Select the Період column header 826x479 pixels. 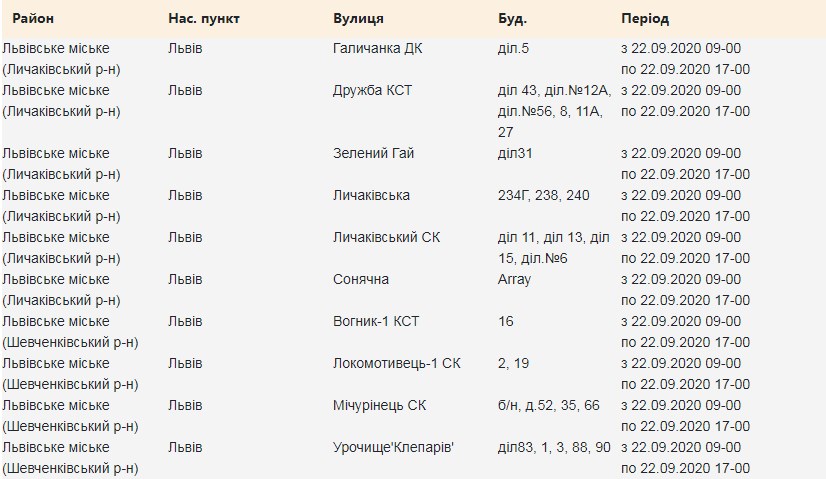coord(645,19)
